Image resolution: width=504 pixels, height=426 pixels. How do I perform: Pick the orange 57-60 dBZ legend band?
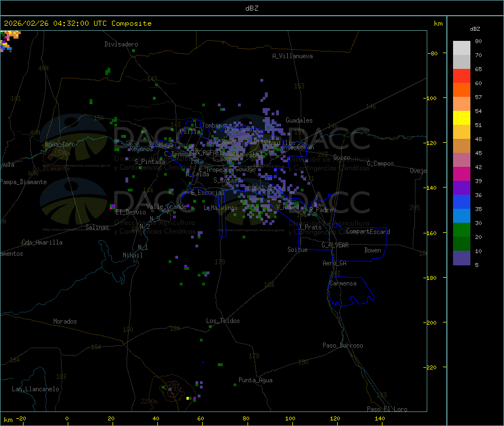click(x=461, y=90)
